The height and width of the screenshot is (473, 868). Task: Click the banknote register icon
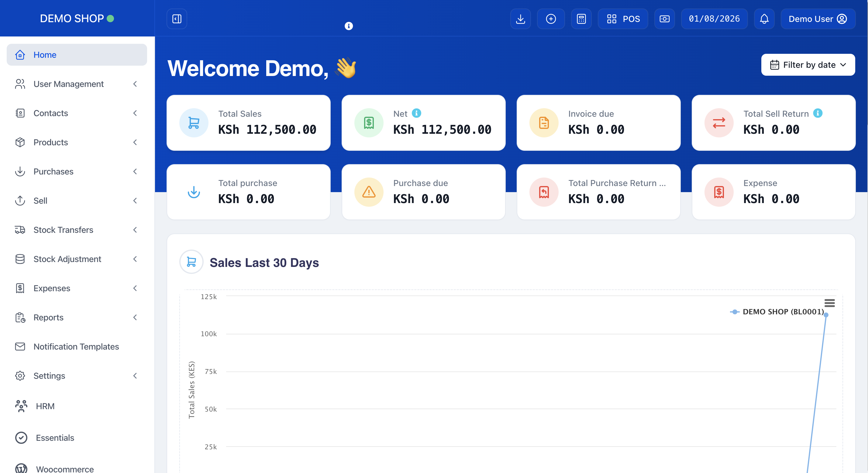coord(664,19)
